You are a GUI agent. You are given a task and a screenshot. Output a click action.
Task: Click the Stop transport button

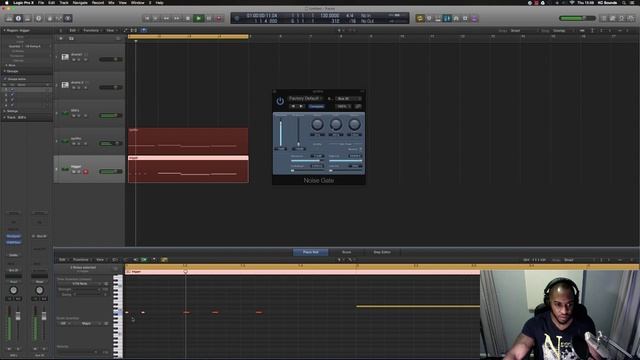point(188,18)
